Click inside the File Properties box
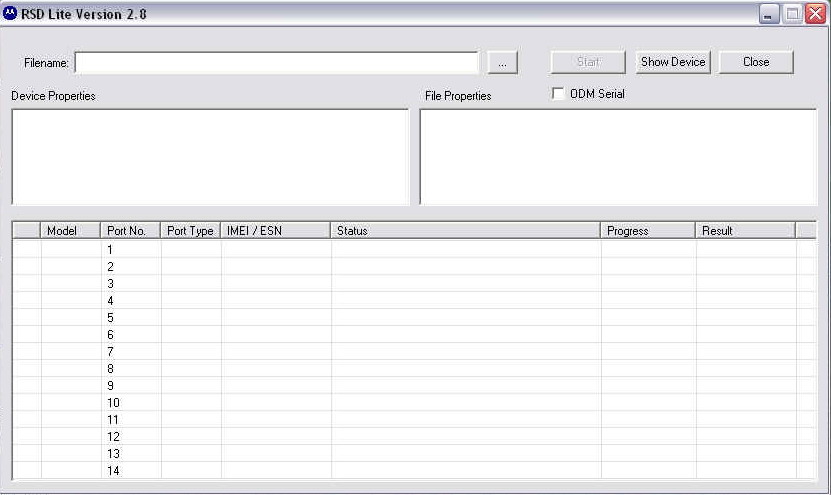This screenshot has height=495, width=831. pos(618,157)
